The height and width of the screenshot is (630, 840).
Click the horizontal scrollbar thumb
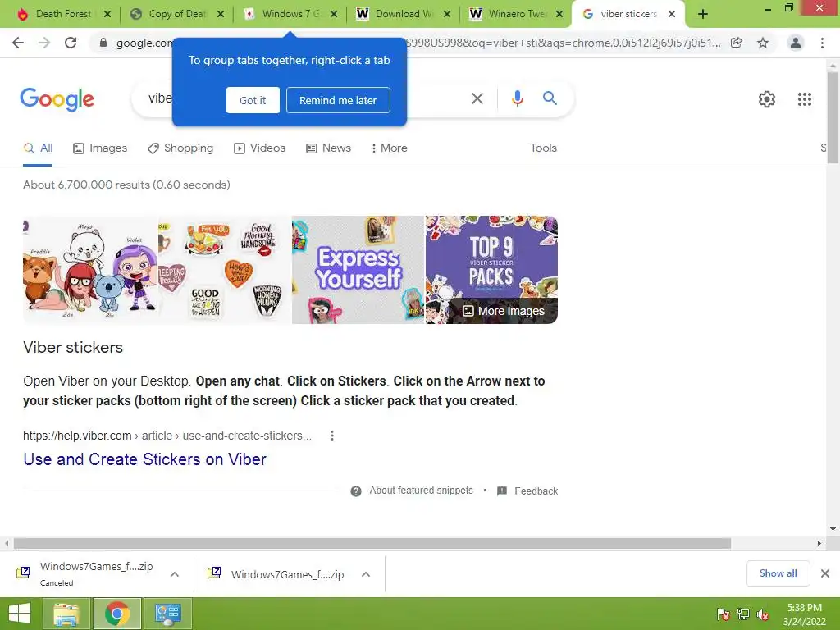(x=372, y=544)
